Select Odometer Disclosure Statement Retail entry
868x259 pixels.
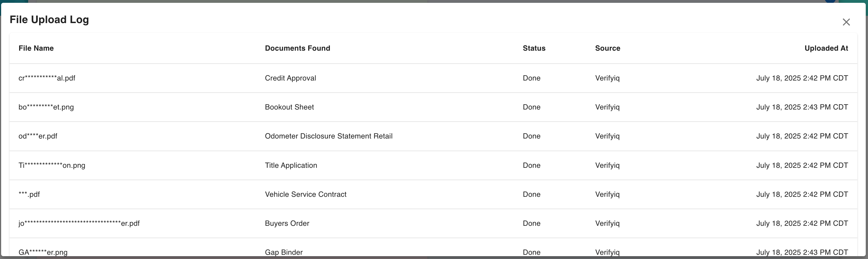click(x=328, y=136)
